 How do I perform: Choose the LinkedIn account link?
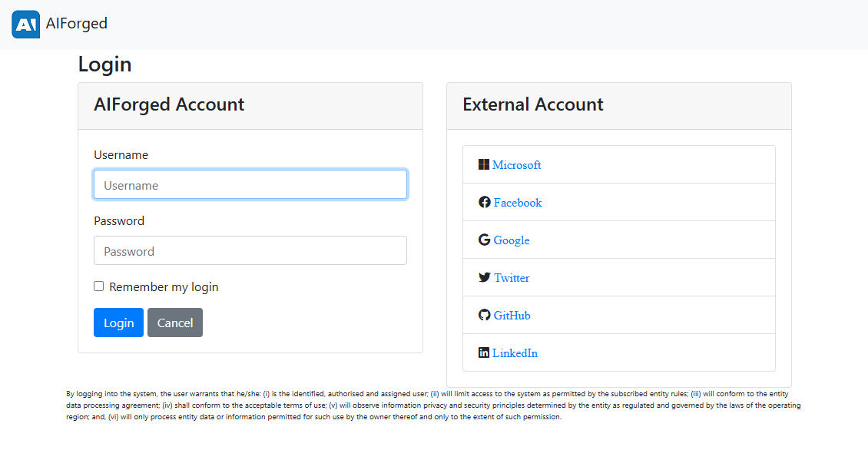515,353
